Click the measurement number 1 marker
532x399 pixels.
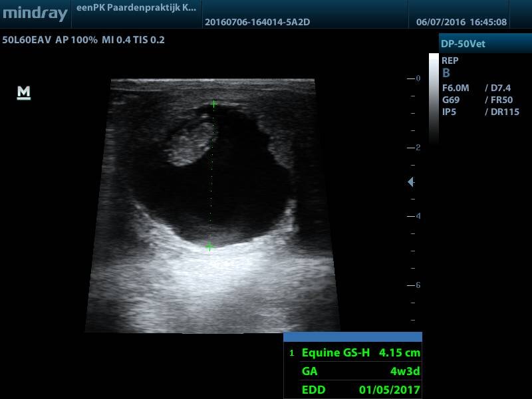click(291, 353)
